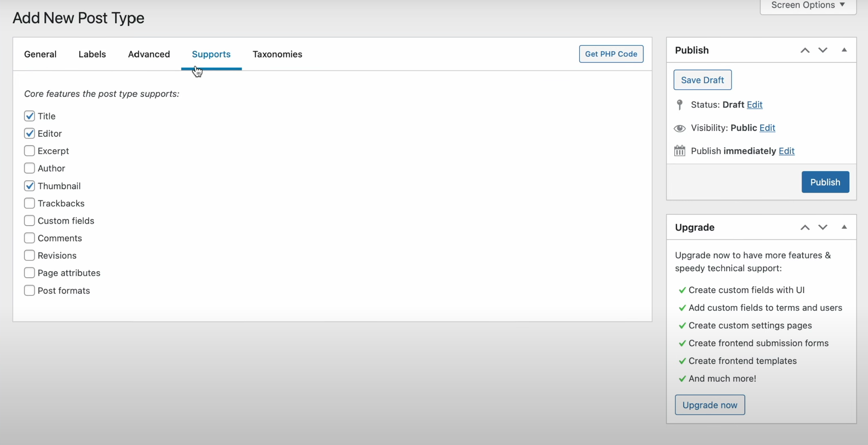Click the Get PHP Code button

611,54
